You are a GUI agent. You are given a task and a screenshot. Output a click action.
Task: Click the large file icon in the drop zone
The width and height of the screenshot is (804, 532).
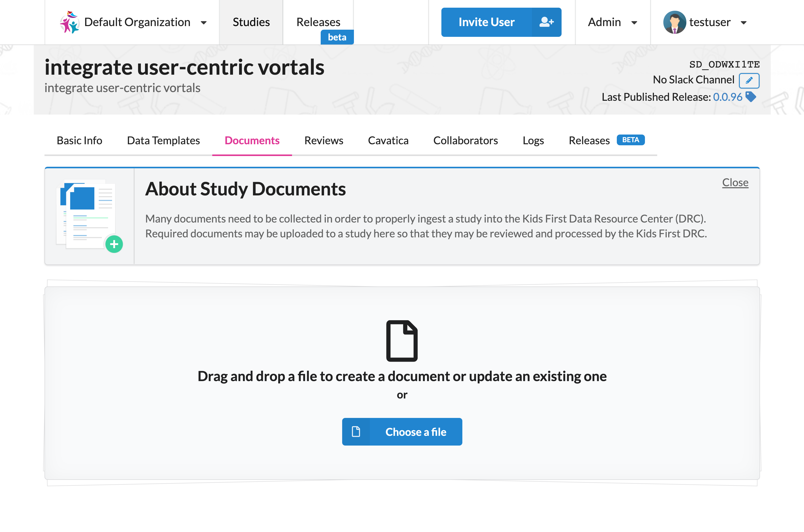click(402, 340)
